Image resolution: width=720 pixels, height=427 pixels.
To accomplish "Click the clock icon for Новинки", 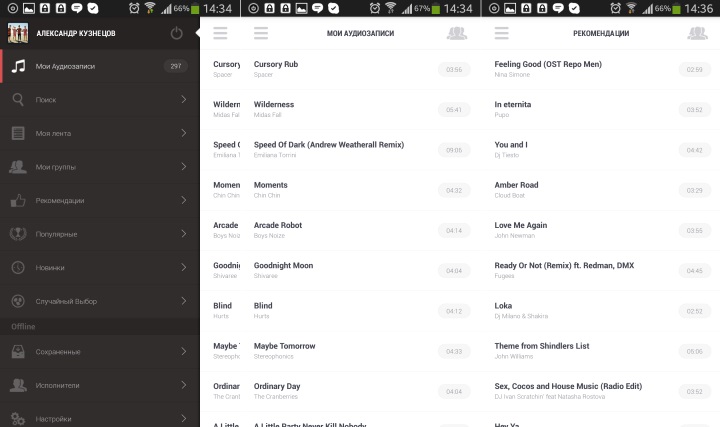I will (x=18, y=267).
